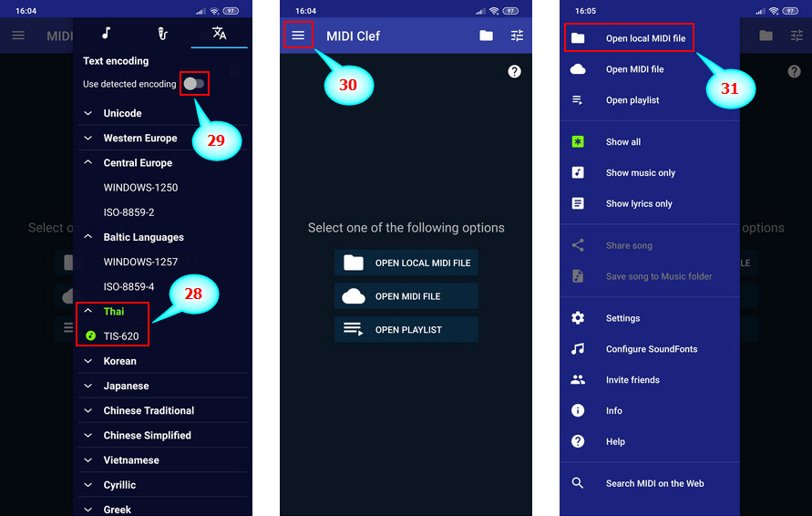Select Show music only option

pyautogui.click(x=650, y=172)
